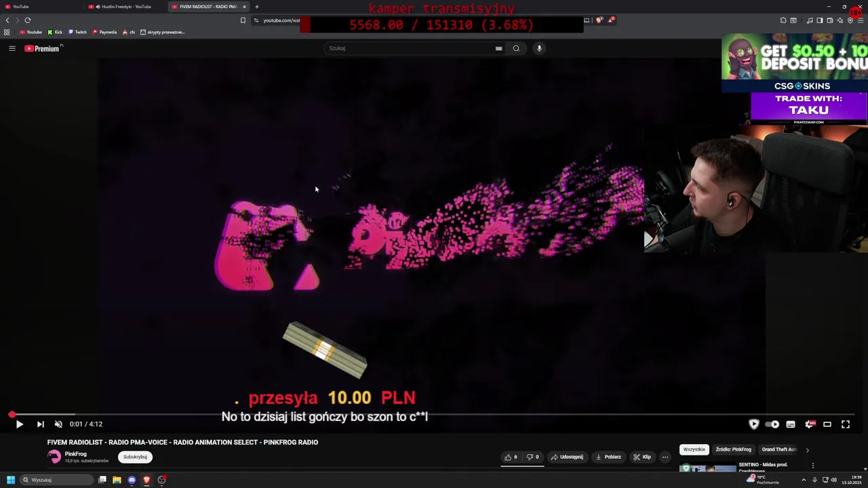Subscribe with the Subskrybuj button
Screen dimensions: 868x488
[x=135, y=457]
